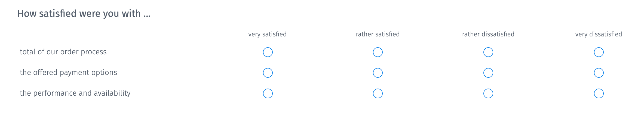Click the 'How satisfied were you with' heading
The width and height of the screenshot is (644, 119).
click(x=84, y=14)
